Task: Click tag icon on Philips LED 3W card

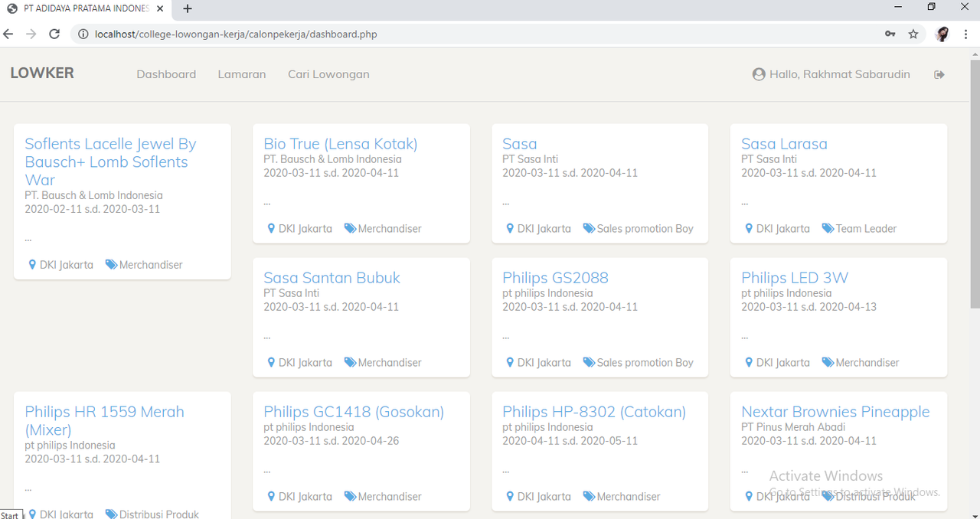Action: point(828,362)
